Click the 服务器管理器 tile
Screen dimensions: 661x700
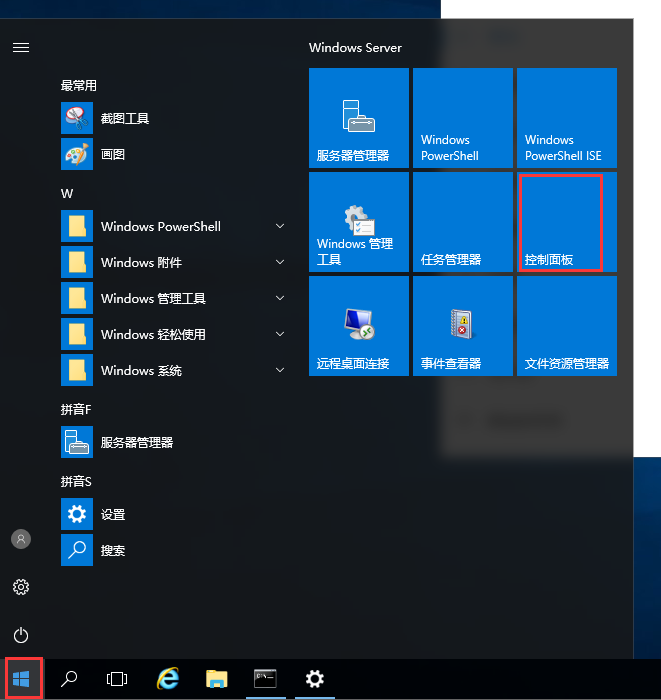point(359,118)
